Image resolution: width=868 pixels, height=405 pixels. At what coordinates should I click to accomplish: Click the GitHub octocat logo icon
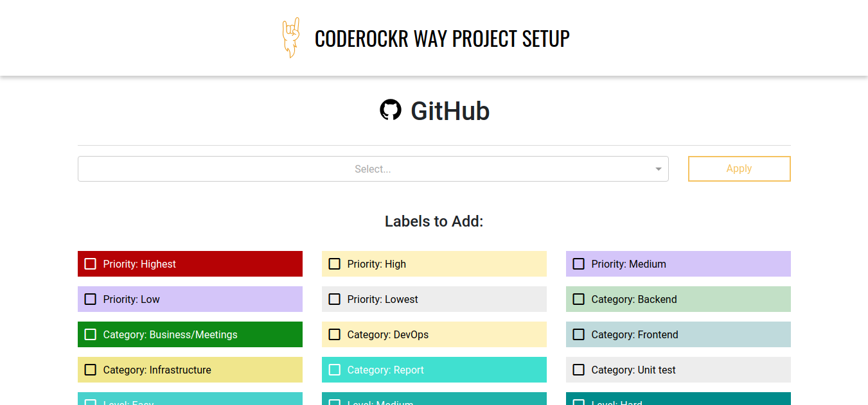(391, 110)
